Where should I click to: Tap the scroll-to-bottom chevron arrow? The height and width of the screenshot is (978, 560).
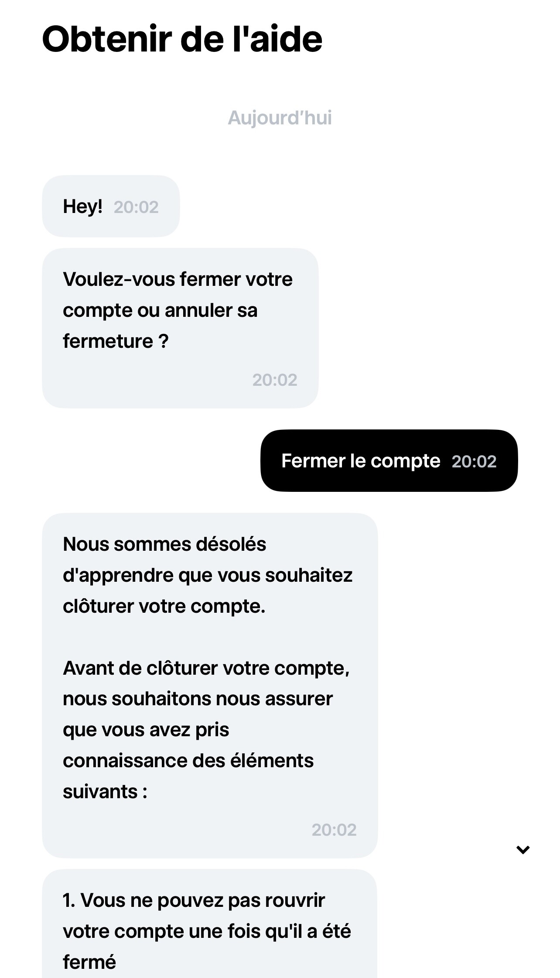[x=522, y=849]
